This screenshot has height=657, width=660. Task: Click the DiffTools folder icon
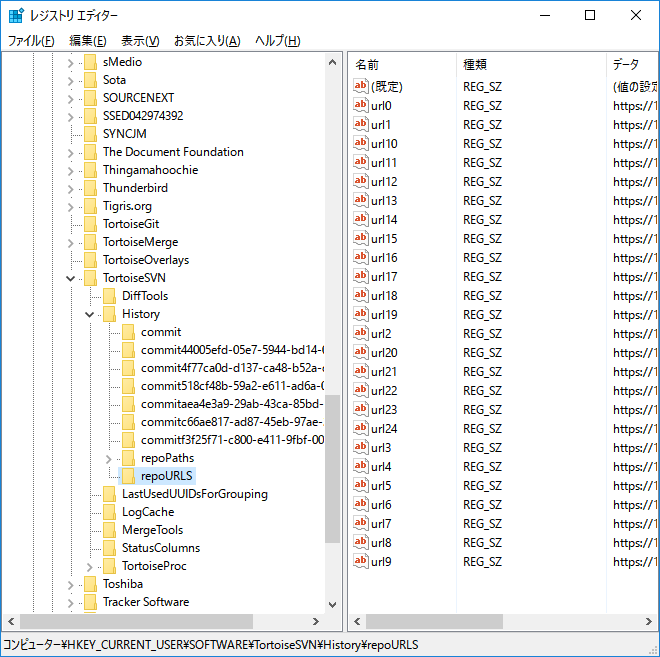tap(109, 296)
